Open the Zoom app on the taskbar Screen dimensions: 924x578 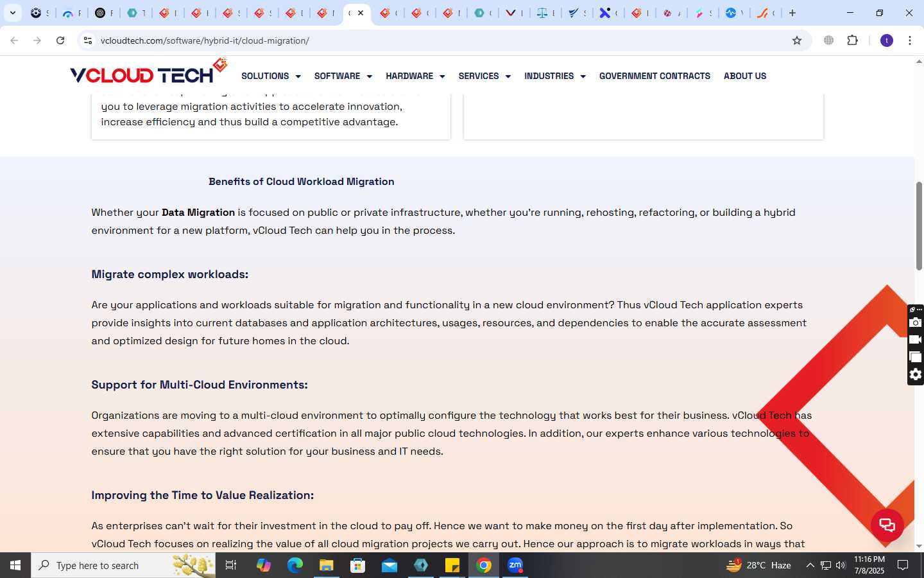point(515,565)
